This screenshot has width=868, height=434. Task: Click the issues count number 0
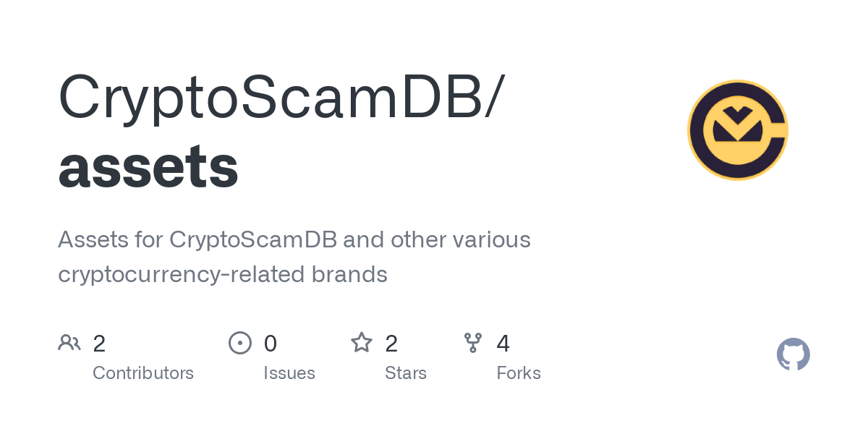(270, 344)
